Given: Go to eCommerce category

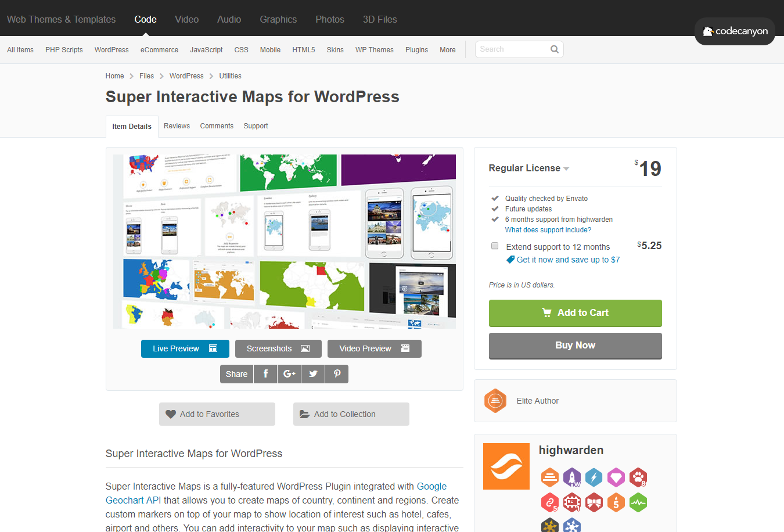Looking at the screenshot, I should [159, 50].
